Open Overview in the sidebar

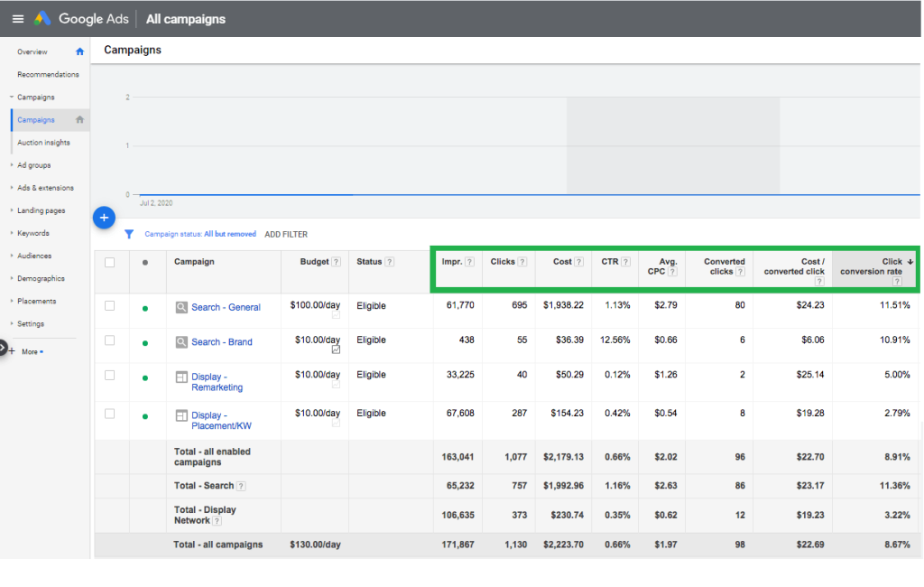click(32, 51)
